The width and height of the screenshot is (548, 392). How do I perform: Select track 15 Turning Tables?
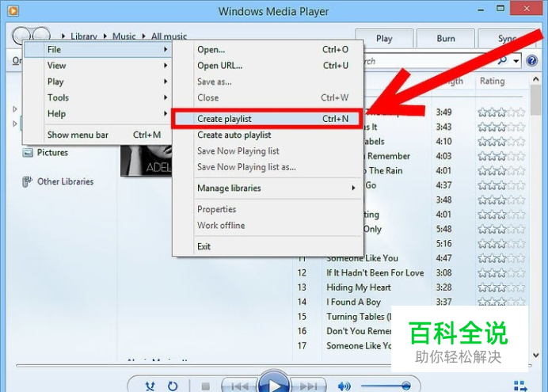pyautogui.click(x=359, y=317)
